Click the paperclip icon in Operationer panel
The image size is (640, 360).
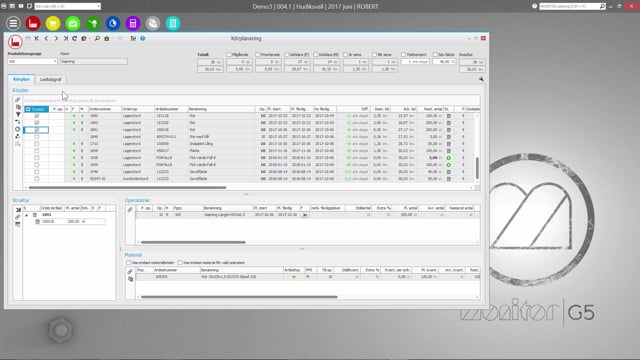tap(130, 209)
